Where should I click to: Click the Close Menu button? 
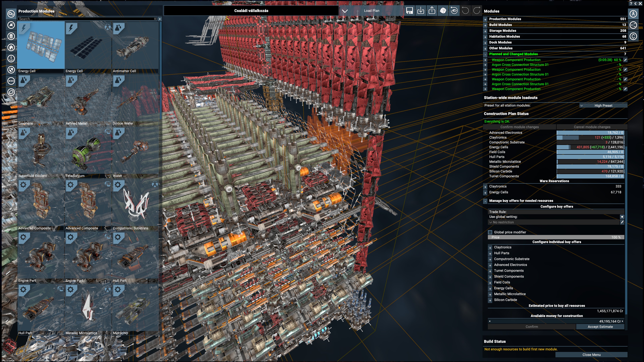tap(591, 355)
